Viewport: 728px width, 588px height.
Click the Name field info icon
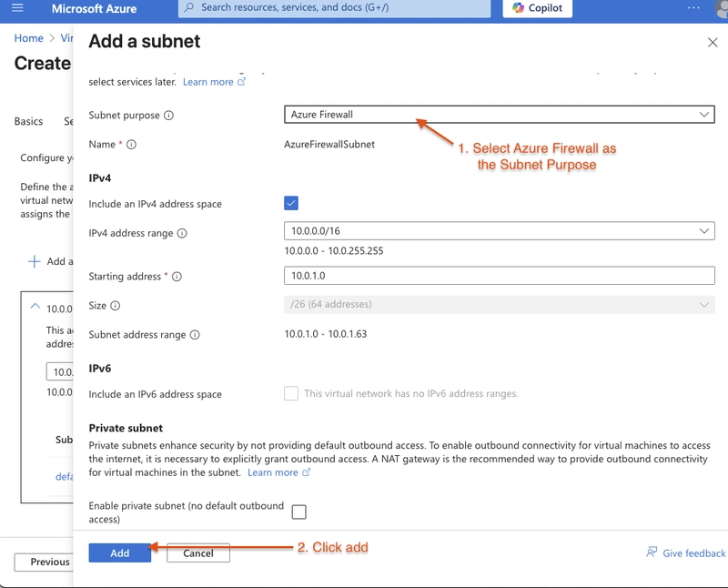[131, 145]
